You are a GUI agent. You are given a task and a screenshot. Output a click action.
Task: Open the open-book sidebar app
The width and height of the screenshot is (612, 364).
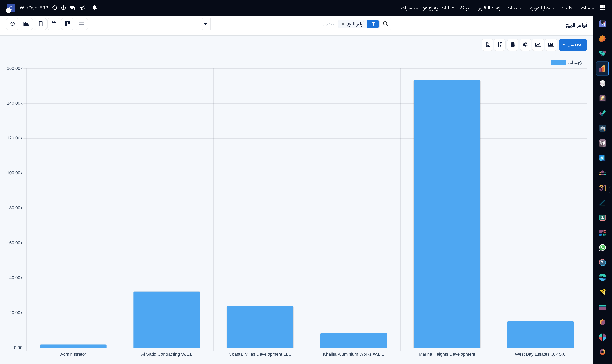click(x=602, y=128)
